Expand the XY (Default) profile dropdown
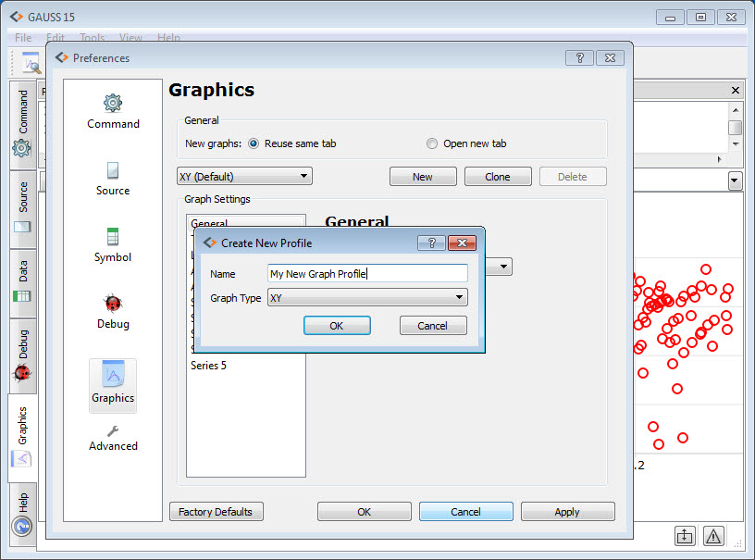The image size is (755, 560). coord(244,176)
